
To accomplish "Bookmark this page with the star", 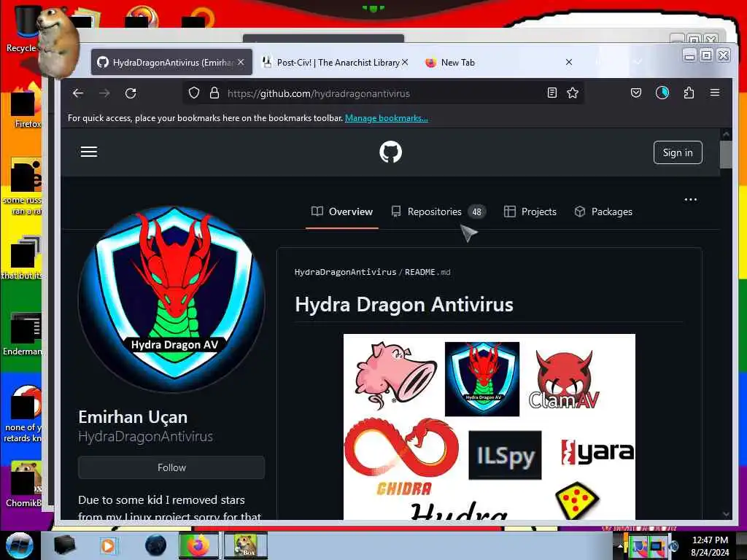I will coord(573,93).
